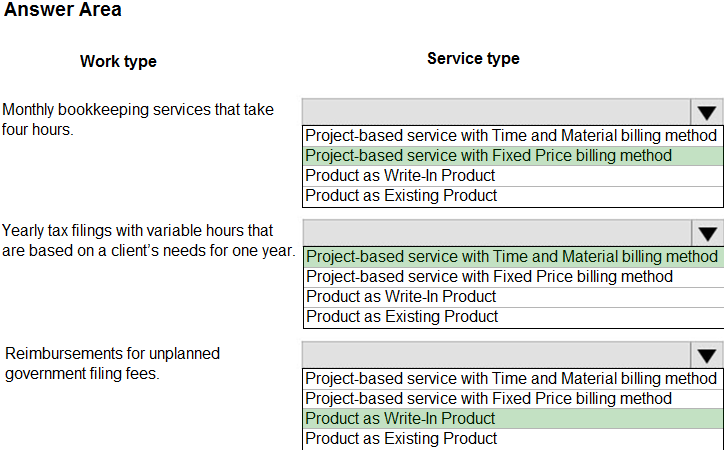The height and width of the screenshot is (450, 724).
Task: Choose Existing Product for government filing fees
Action: point(401,439)
